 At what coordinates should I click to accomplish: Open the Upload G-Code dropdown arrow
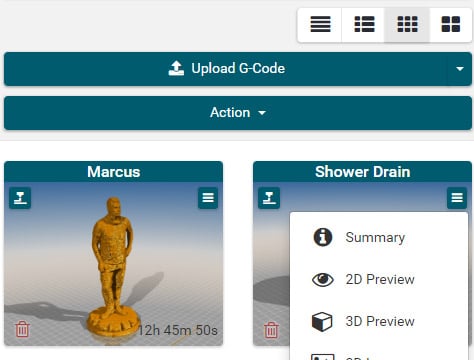(460, 69)
